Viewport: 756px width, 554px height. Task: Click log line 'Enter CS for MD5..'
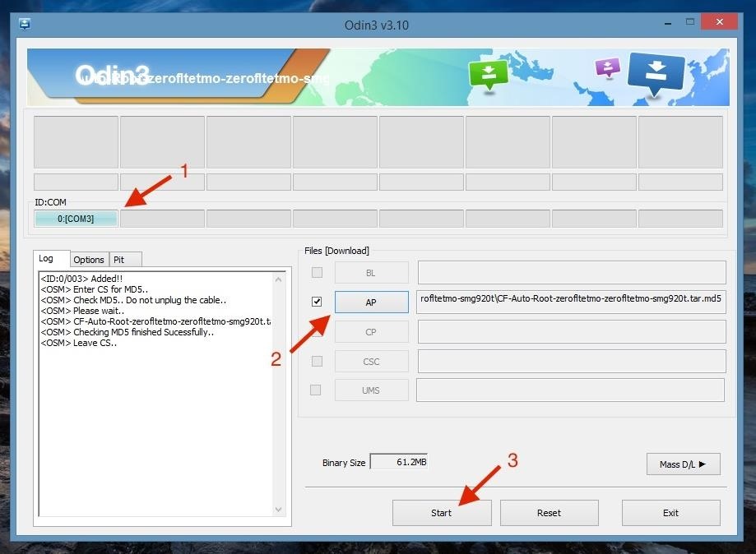pyautogui.click(x=95, y=289)
